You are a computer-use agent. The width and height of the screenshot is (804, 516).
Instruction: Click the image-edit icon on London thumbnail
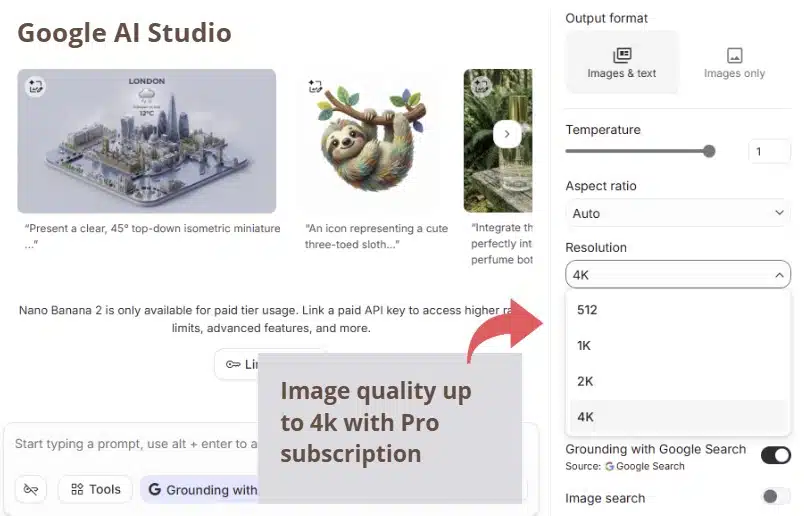point(36,87)
